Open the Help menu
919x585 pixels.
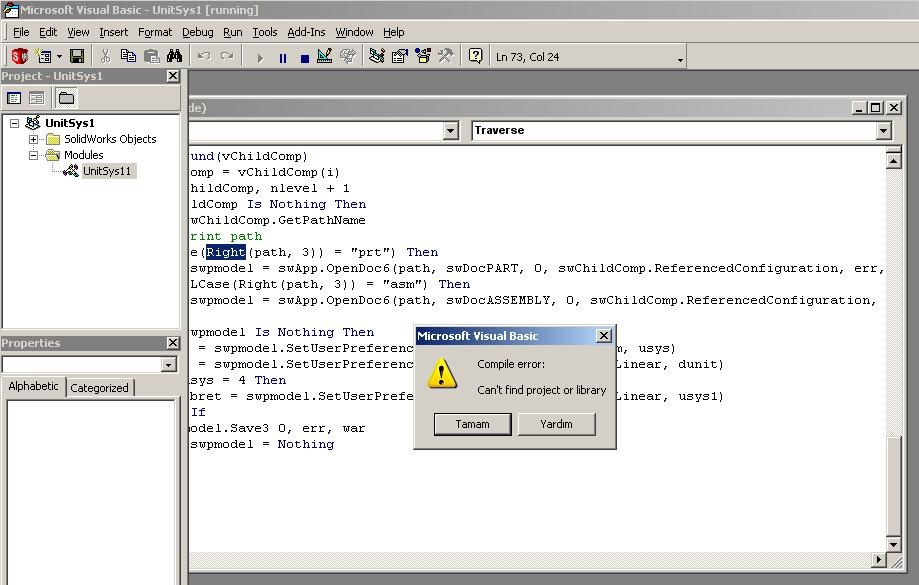[x=394, y=32]
